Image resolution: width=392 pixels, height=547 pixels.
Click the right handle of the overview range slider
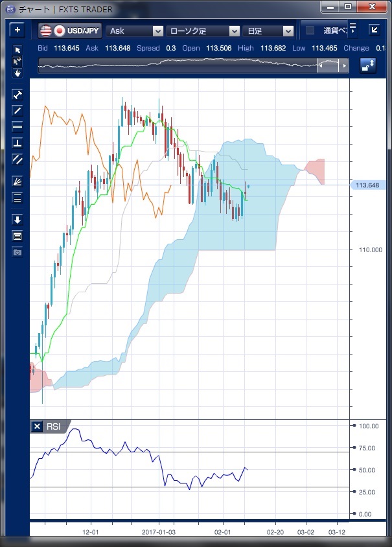(x=345, y=66)
